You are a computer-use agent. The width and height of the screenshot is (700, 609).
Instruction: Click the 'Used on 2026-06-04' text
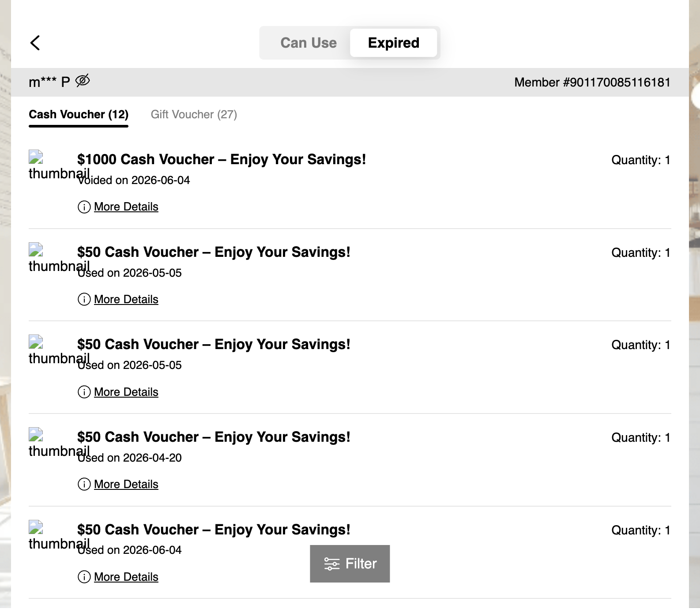tap(130, 550)
